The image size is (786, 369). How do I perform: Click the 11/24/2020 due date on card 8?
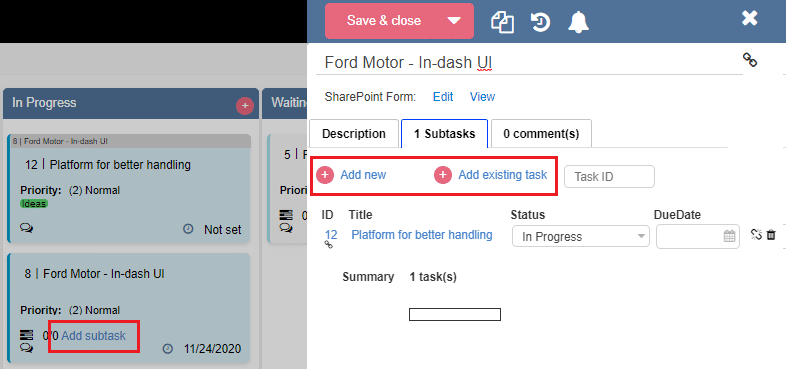coord(213,349)
